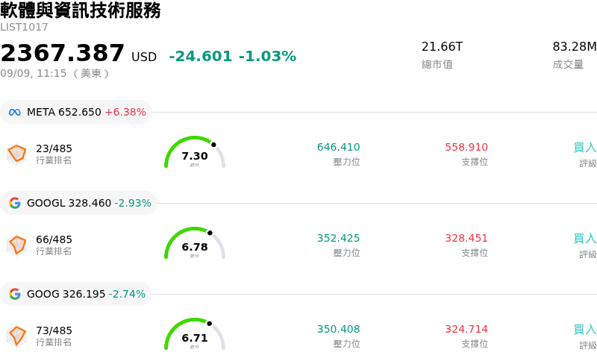This screenshot has height=364, width=597.
Task: Click the 7.30 score gauge for META
Action: pos(195,152)
